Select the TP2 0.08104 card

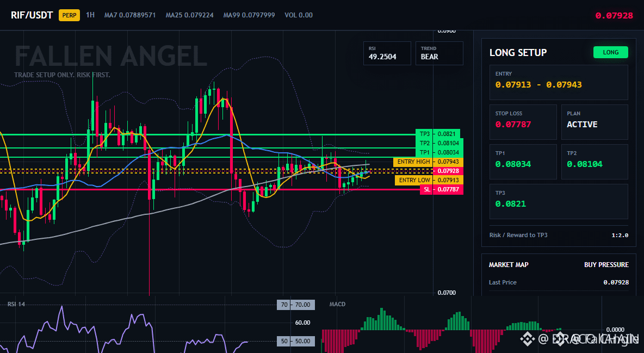pos(595,162)
